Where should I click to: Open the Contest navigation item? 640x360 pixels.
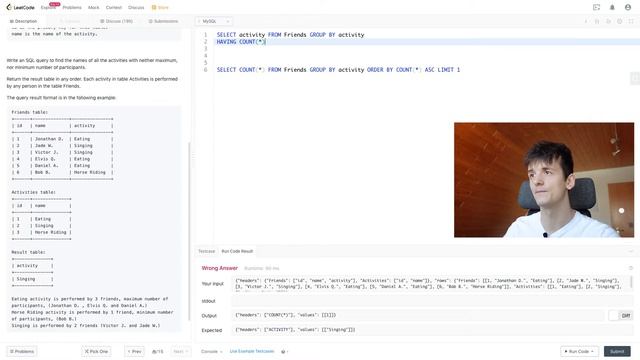pos(114,7)
